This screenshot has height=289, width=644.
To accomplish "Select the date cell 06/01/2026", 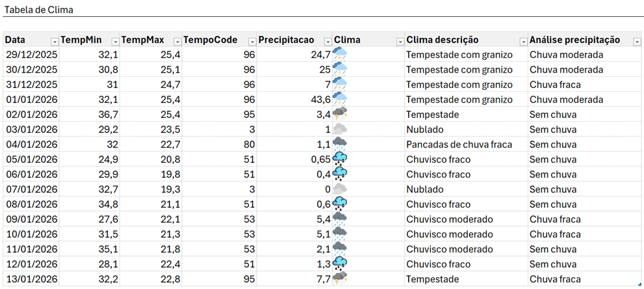I will click(x=31, y=174).
